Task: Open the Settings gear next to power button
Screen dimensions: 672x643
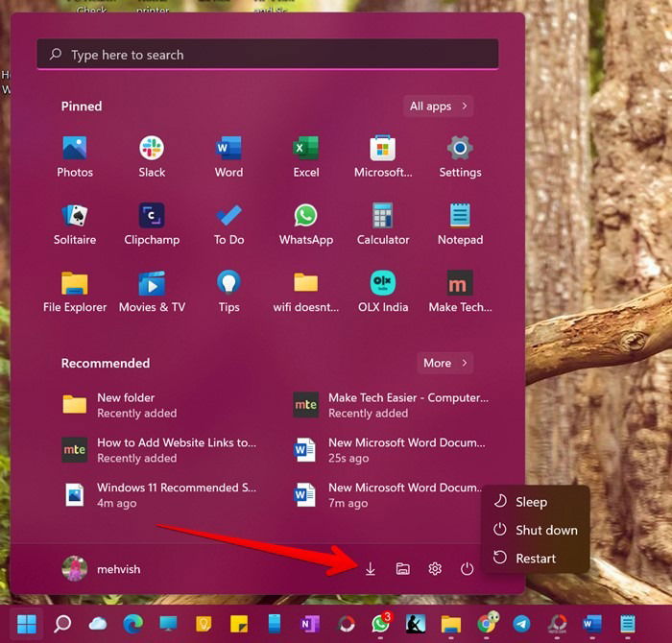Action: [x=435, y=569]
